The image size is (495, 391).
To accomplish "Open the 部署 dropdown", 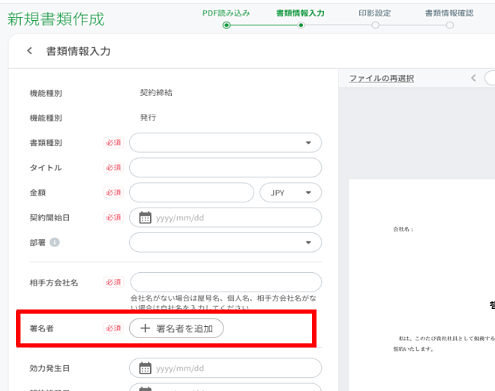I will (x=225, y=242).
